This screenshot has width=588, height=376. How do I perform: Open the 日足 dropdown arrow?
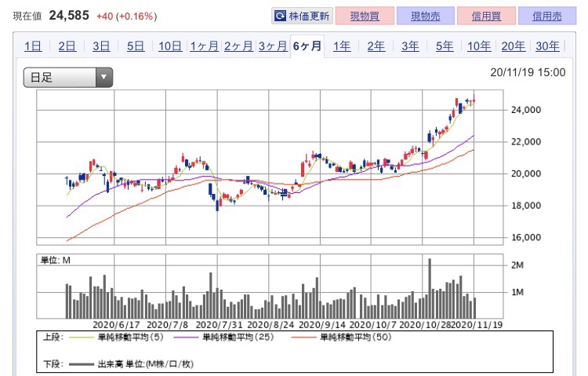coord(103,78)
